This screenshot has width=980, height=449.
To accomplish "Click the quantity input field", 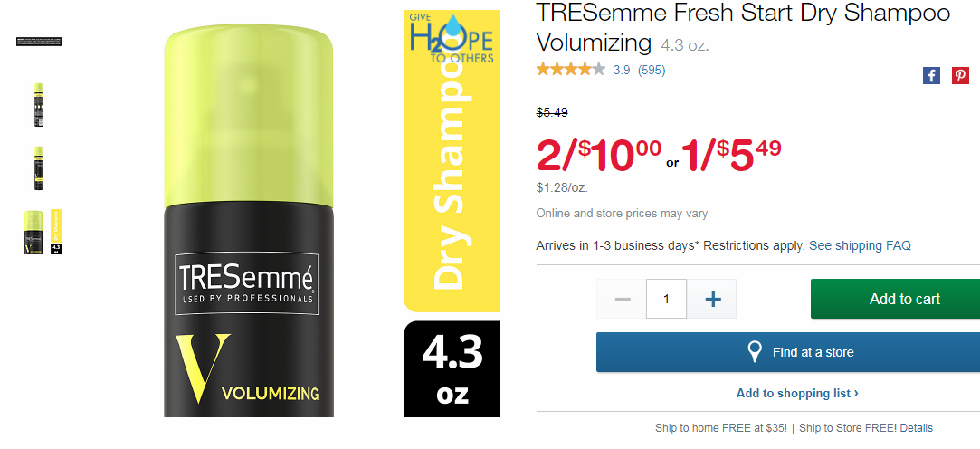I will [x=666, y=299].
